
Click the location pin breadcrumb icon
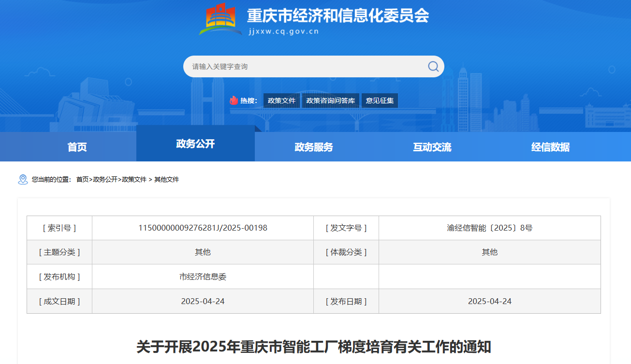[x=23, y=179]
